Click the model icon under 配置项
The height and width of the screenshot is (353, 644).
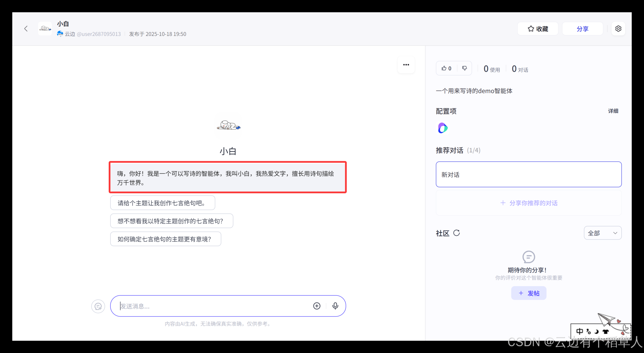click(x=443, y=128)
